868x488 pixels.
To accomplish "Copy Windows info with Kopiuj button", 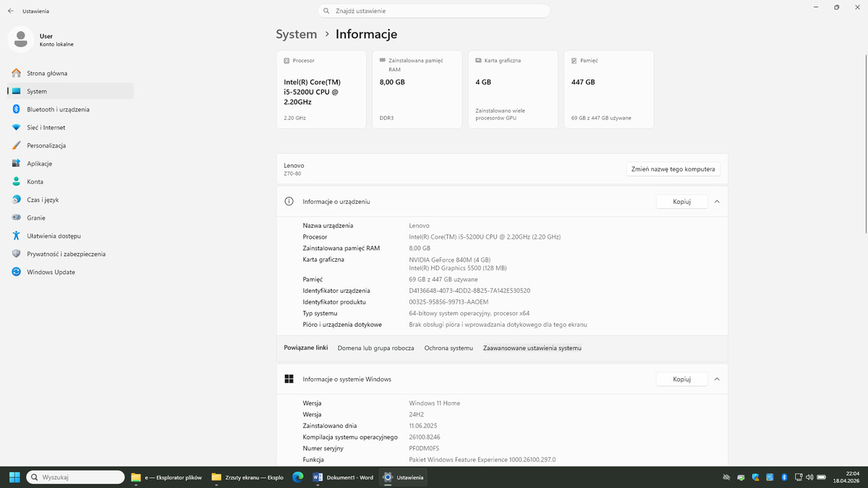I will 681,379.
